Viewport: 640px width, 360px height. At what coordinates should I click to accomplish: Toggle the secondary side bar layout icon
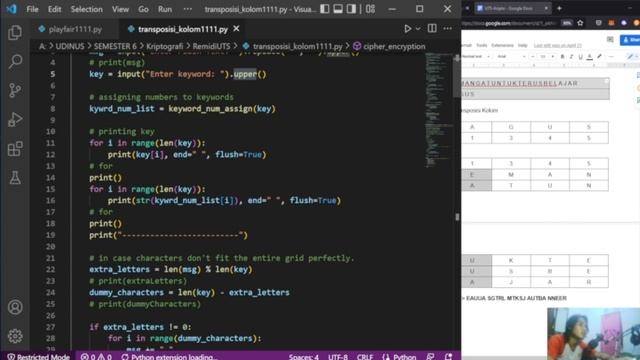(x=351, y=9)
